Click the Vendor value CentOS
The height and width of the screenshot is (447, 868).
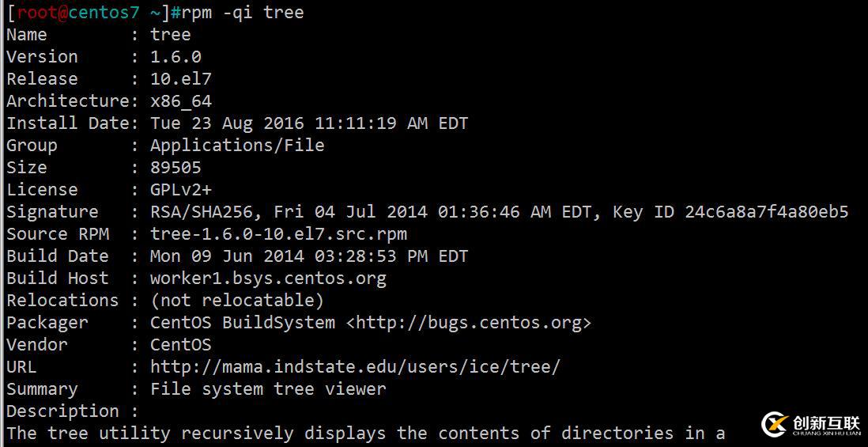pyautogui.click(x=181, y=344)
